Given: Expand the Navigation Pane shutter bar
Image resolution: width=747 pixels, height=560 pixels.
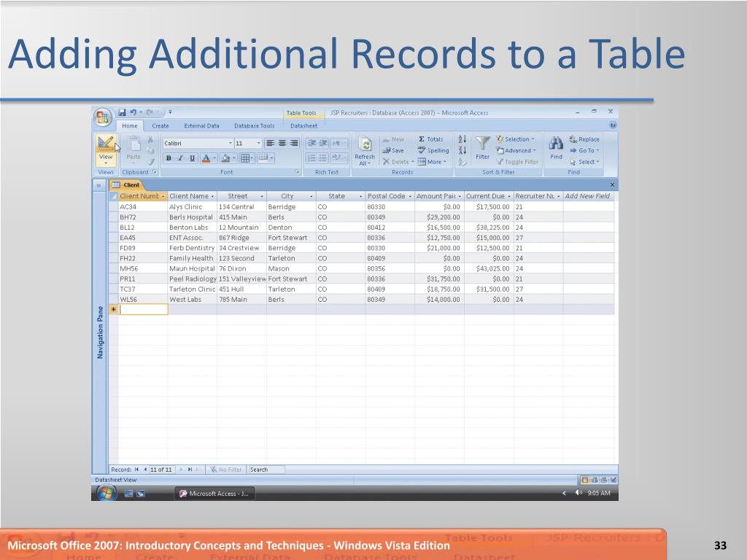Looking at the screenshot, I should tap(98, 185).
